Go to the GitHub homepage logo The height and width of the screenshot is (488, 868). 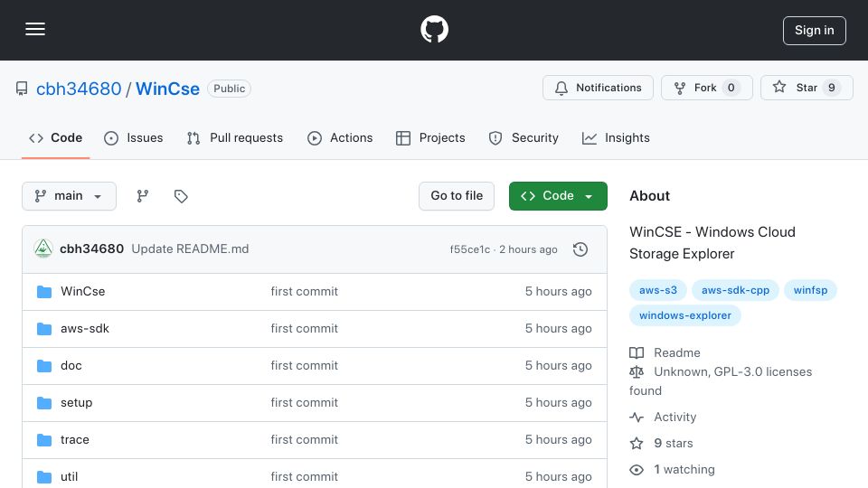pyautogui.click(x=434, y=29)
